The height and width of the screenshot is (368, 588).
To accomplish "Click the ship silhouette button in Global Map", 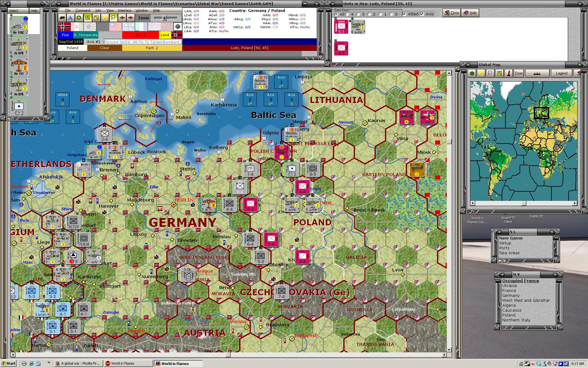I will point(537,73).
